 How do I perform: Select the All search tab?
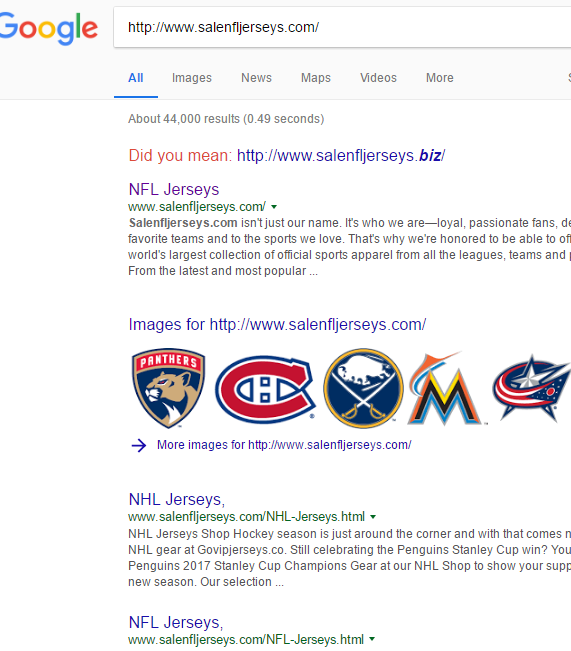click(x=136, y=78)
